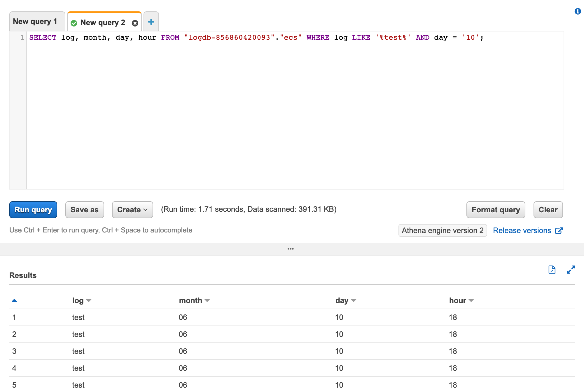The height and width of the screenshot is (392, 584).
Task: Add a new query tab with plus icon
Action: 151,22
